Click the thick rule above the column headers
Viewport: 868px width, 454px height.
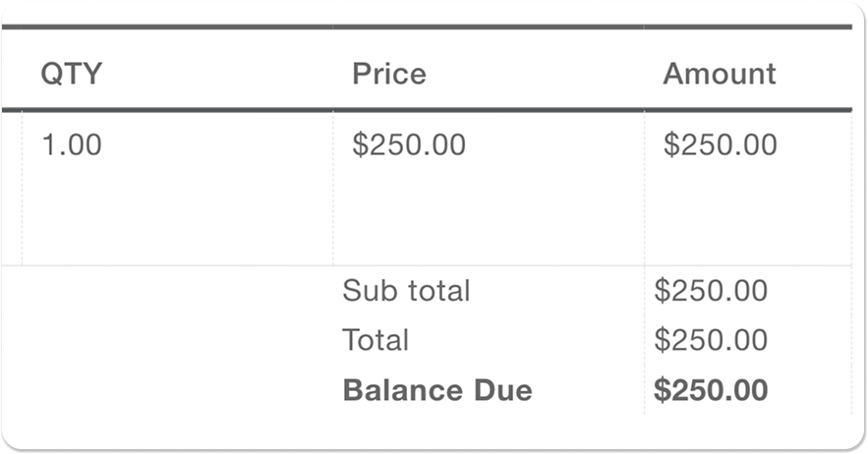point(427,27)
